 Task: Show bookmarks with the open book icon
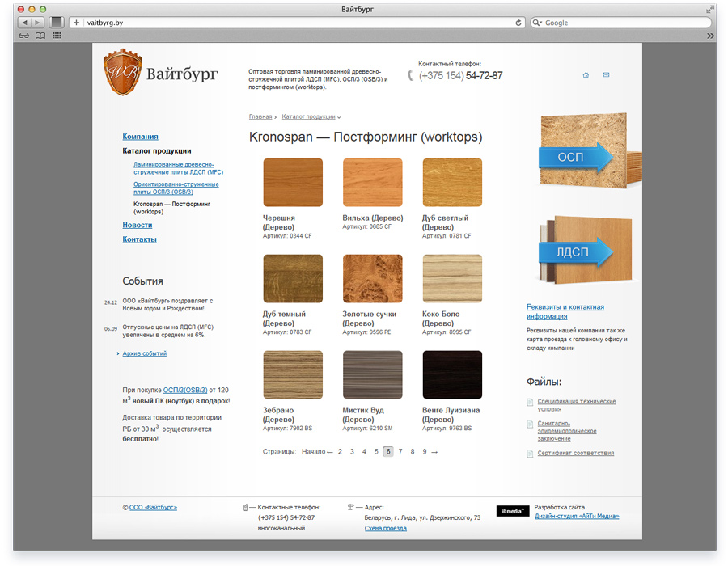[x=40, y=36]
